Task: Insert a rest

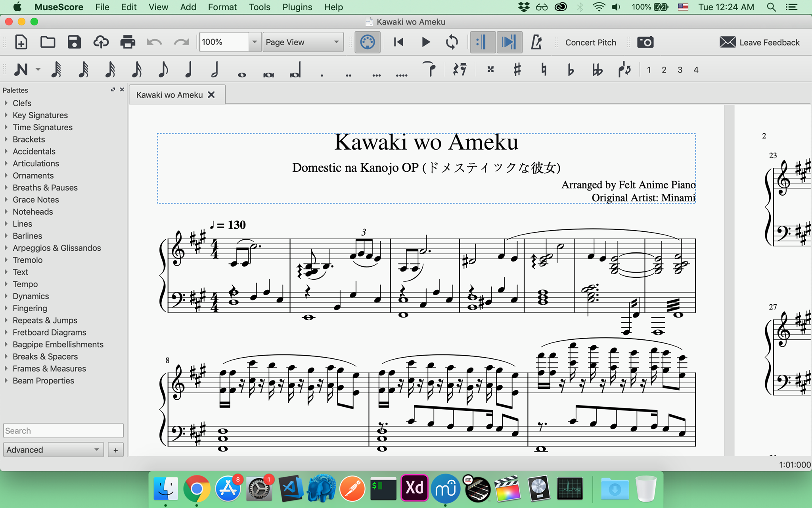Action: tap(460, 70)
